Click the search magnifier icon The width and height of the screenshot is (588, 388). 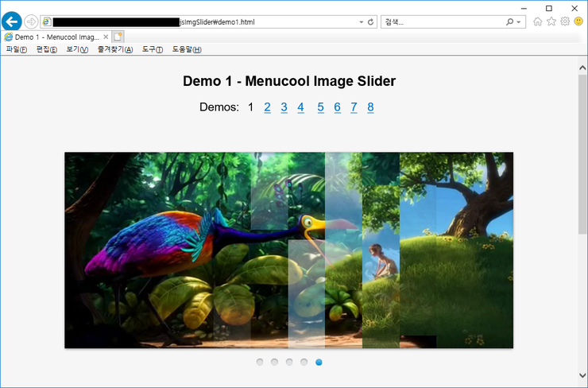coord(510,22)
